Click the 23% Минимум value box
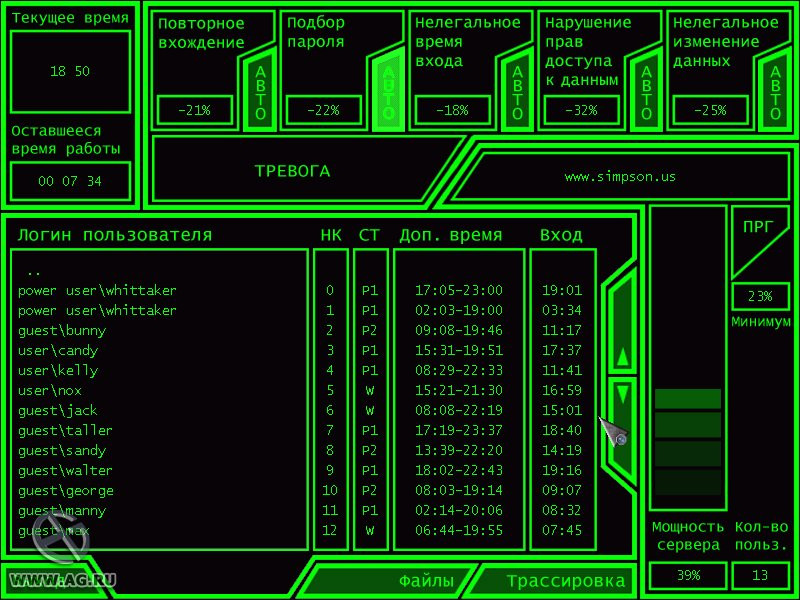The image size is (800, 600). [760, 296]
